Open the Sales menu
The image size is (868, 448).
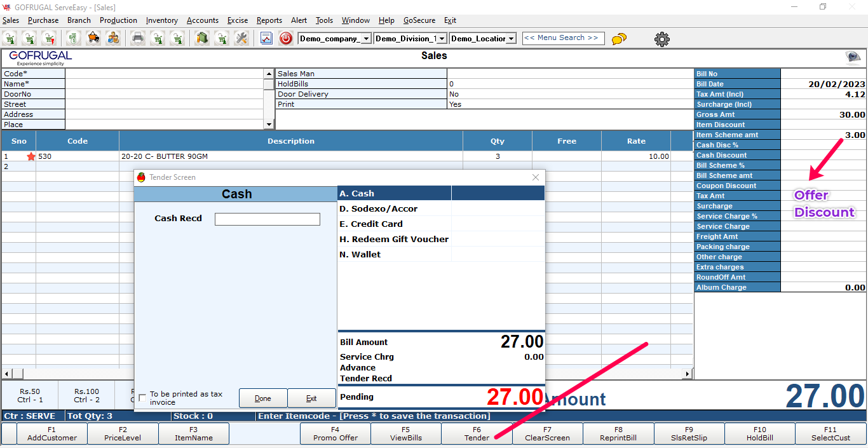tap(11, 20)
